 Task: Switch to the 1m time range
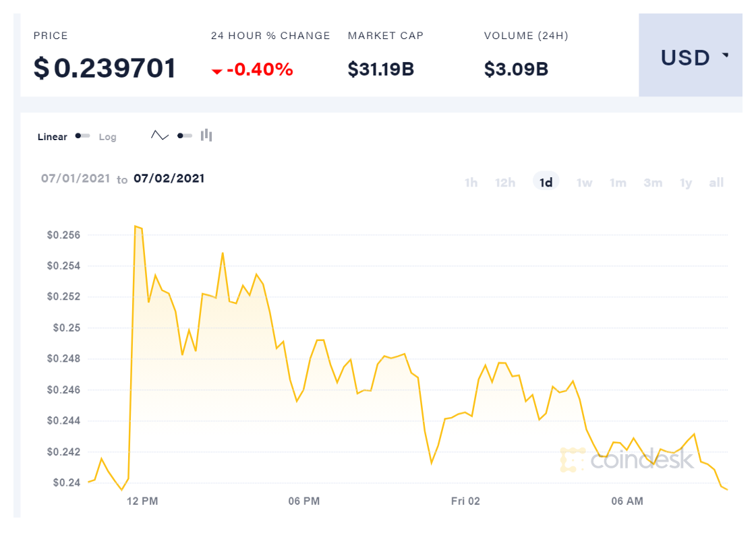pos(618,183)
